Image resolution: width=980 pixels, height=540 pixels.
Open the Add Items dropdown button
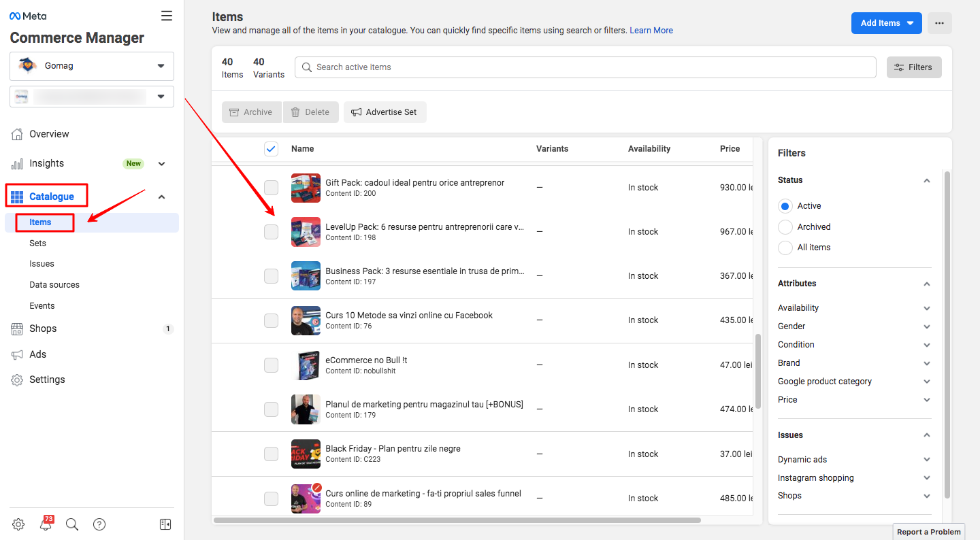click(x=886, y=23)
